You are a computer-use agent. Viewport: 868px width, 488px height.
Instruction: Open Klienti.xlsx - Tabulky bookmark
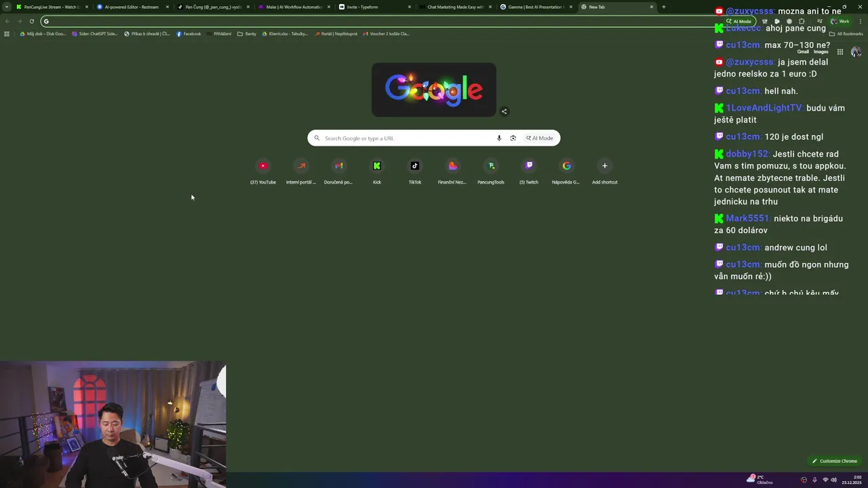click(x=285, y=33)
